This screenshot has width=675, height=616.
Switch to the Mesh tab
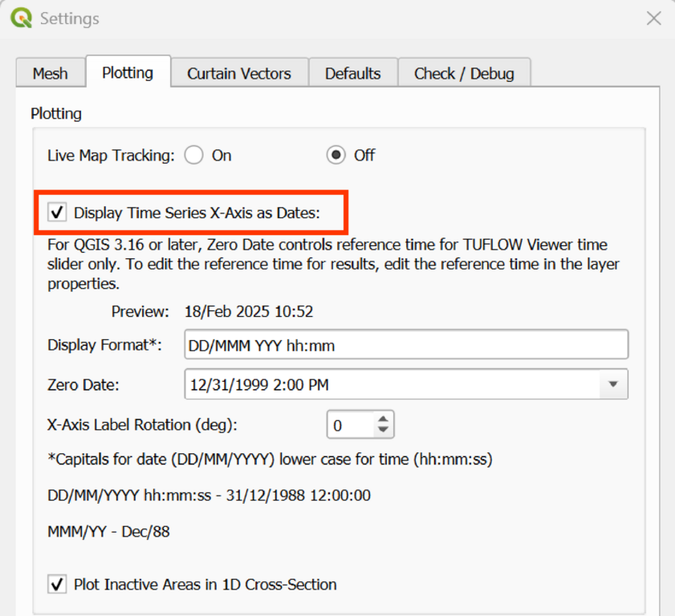(50, 73)
